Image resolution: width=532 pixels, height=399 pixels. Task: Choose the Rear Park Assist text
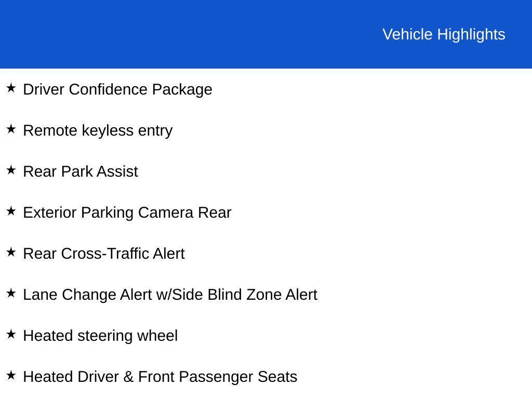(81, 171)
